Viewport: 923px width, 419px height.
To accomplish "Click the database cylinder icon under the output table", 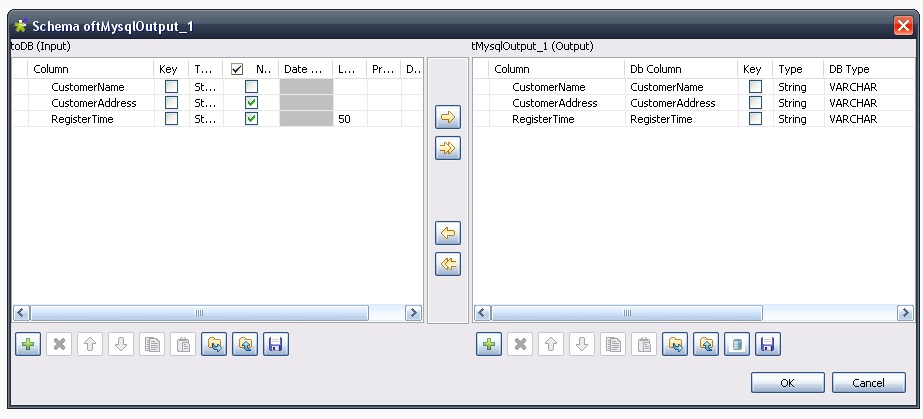I will click(x=735, y=344).
